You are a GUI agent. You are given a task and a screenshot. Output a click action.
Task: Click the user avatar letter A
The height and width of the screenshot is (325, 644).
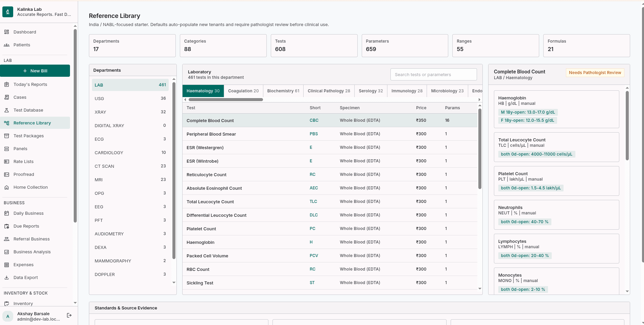click(8, 316)
